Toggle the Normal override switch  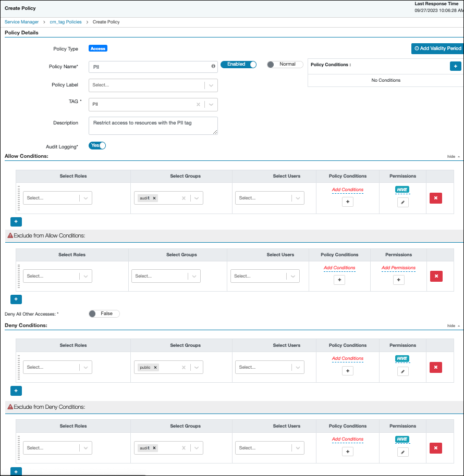285,65
